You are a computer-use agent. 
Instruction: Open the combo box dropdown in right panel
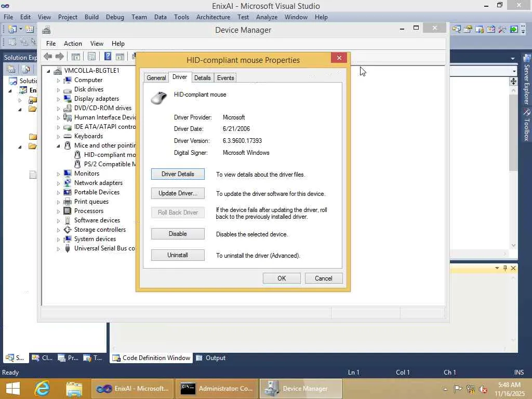(x=514, y=71)
